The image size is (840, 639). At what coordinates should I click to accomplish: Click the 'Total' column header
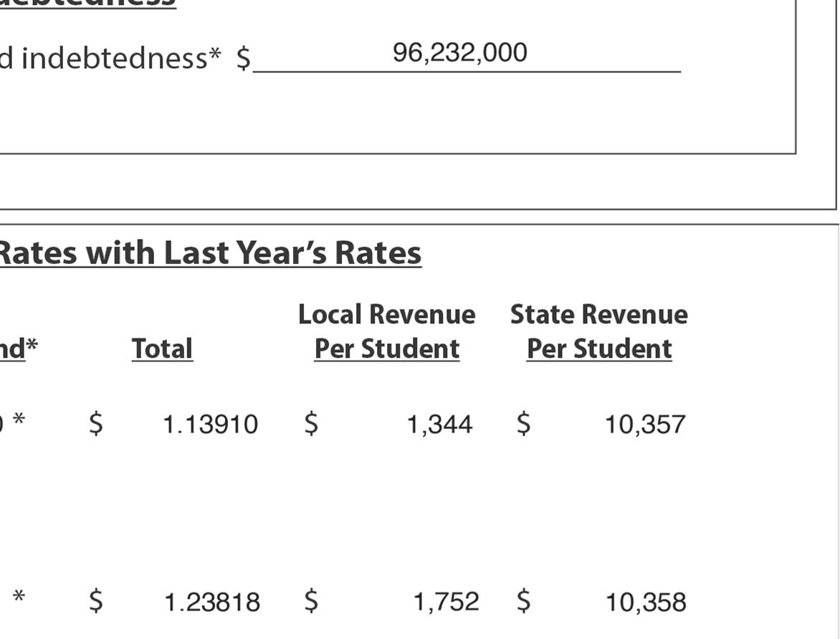(x=162, y=349)
